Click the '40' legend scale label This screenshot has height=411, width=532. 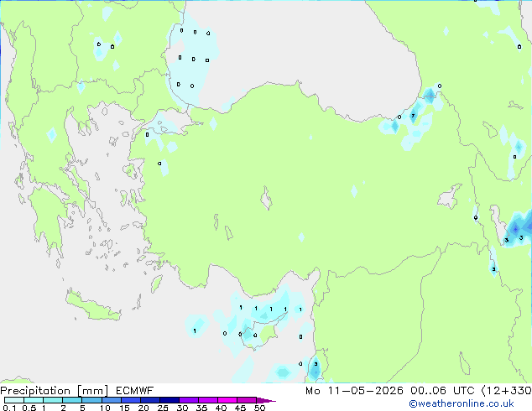[221, 408]
